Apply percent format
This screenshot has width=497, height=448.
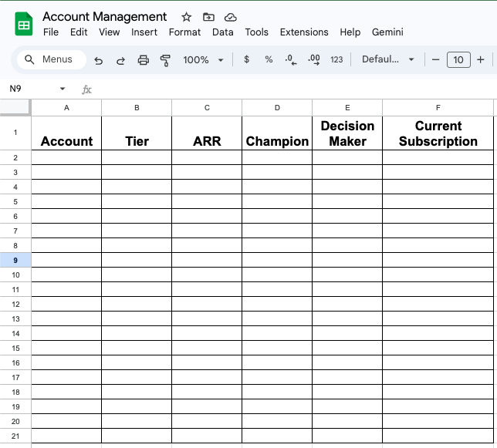click(x=269, y=59)
